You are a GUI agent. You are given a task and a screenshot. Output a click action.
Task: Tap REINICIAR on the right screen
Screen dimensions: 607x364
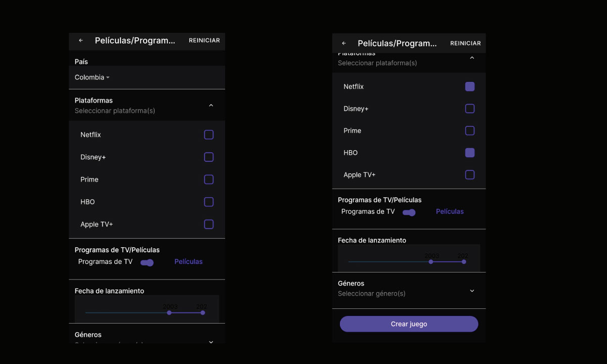pyautogui.click(x=465, y=43)
